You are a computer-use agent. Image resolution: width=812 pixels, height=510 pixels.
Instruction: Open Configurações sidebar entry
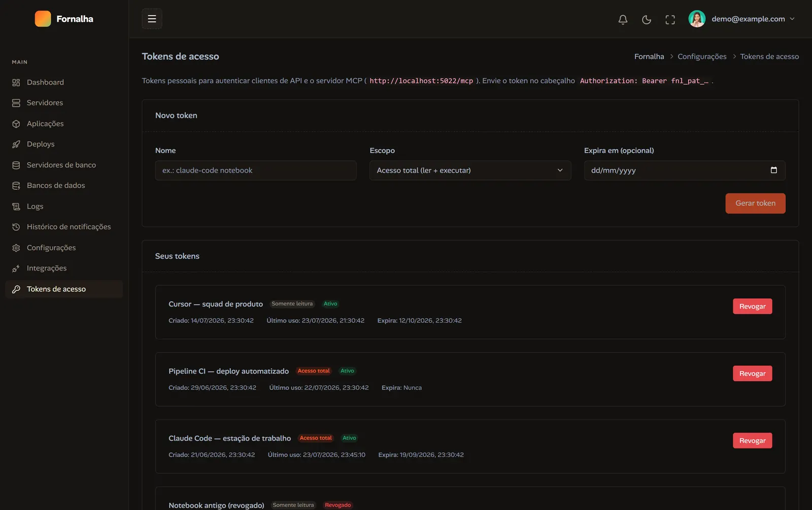click(64, 248)
